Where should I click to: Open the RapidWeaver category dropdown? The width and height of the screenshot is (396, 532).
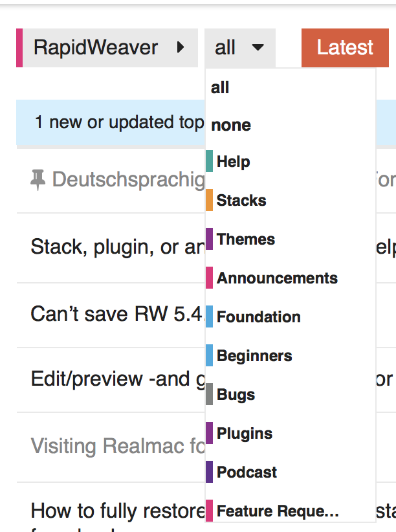click(x=108, y=48)
